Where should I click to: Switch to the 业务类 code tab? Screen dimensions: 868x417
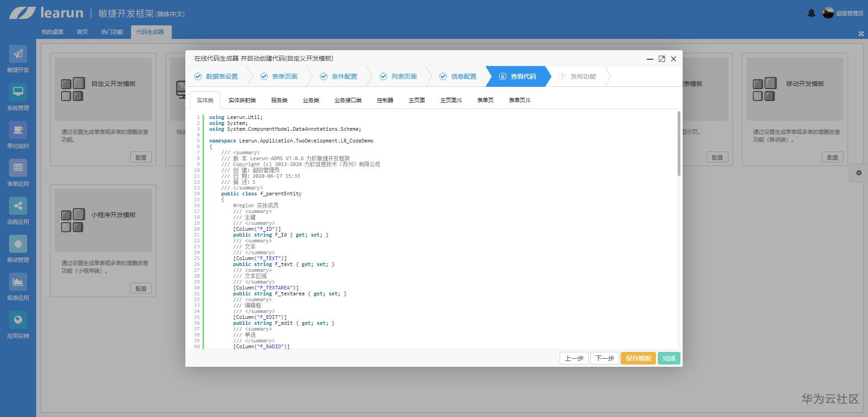[x=311, y=100]
